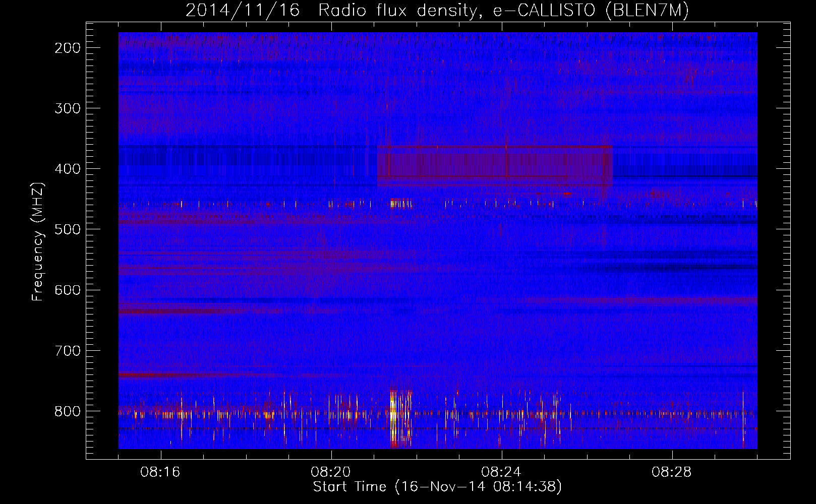Image resolution: width=816 pixels, height=504 pixels.
Task: Select the 400 frequency tick label
Action: click(x=68, y=169)
